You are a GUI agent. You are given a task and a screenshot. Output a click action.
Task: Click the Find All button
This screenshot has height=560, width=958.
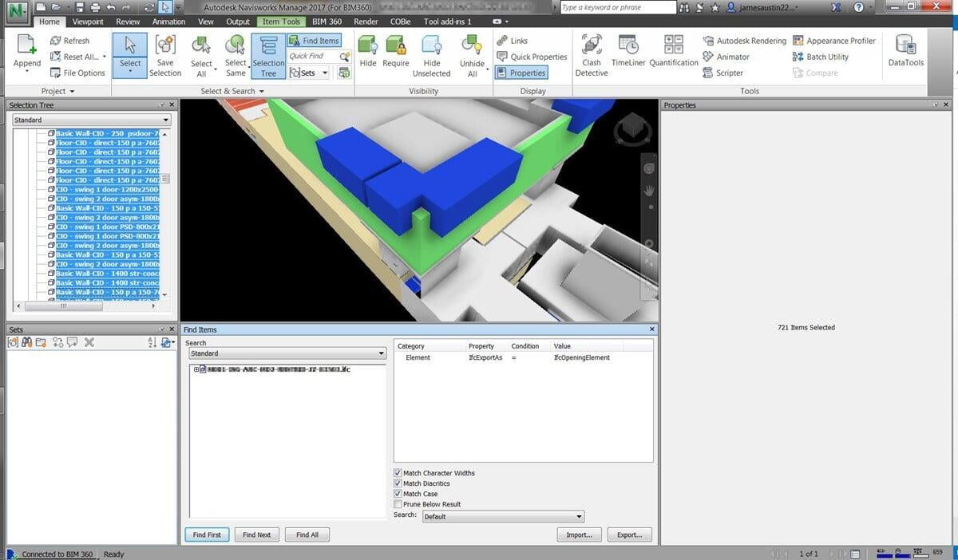pos(307,534)
